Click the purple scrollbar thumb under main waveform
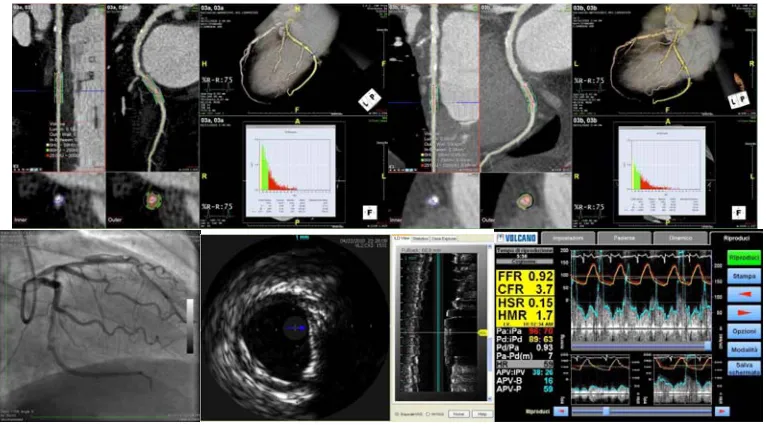766x426 pixels. (x=708, y=345)
